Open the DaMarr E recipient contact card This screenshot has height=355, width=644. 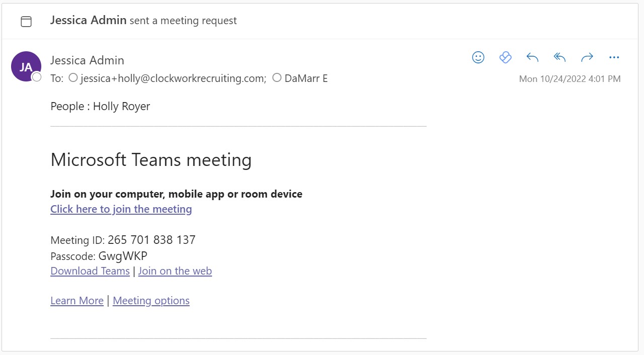click(306, 78)
